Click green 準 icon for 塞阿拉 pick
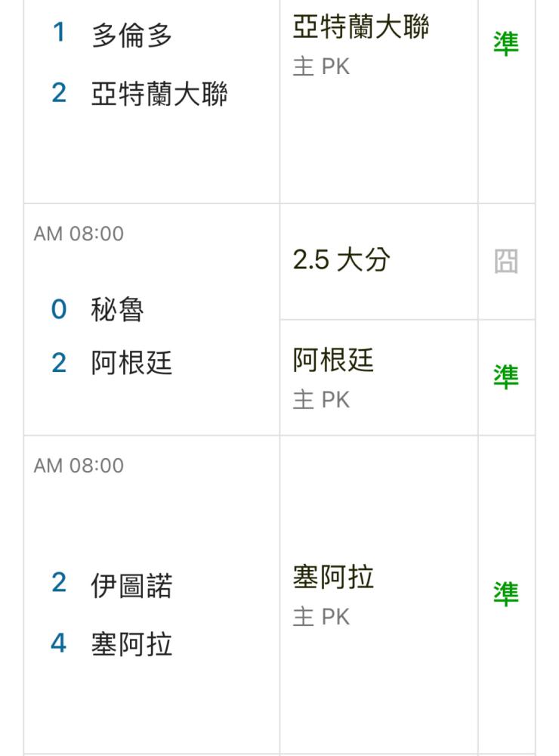559x756 pixels. pyautogui.click(x=505, y=594)
